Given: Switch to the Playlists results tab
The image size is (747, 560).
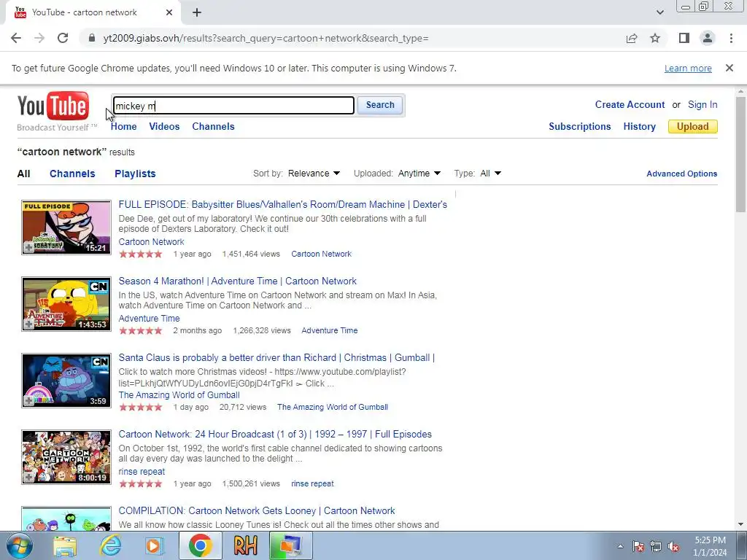Looking at the screenshot, I should tap(135, 174).
